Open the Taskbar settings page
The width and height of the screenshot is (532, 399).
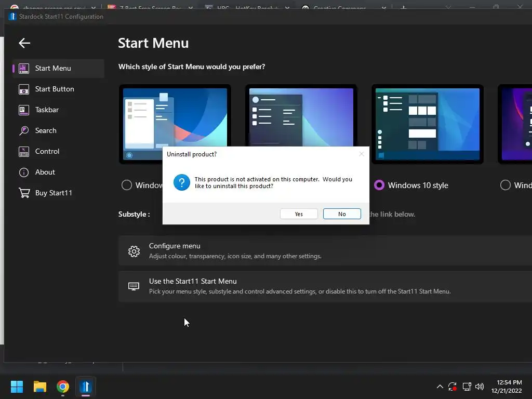(x=58, y=110)
